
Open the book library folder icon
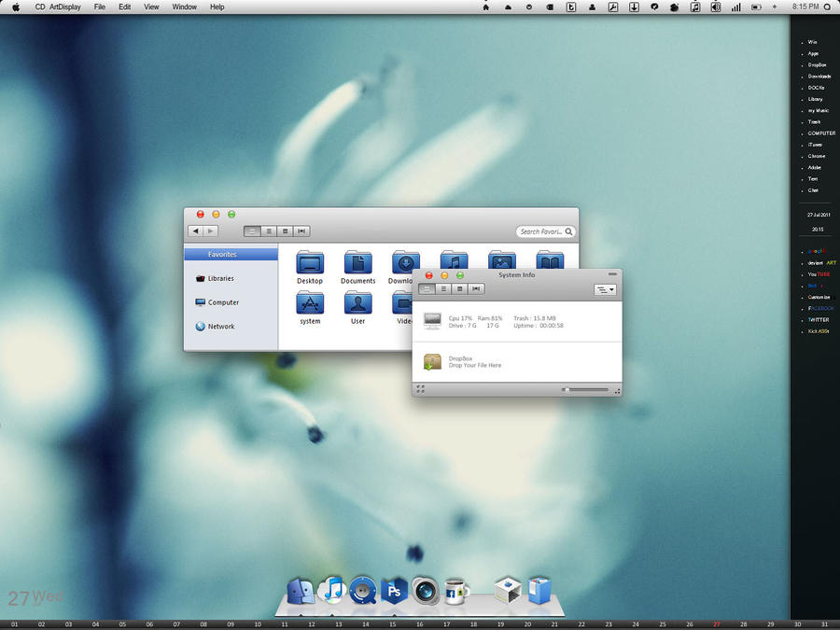tap(550, 259)
